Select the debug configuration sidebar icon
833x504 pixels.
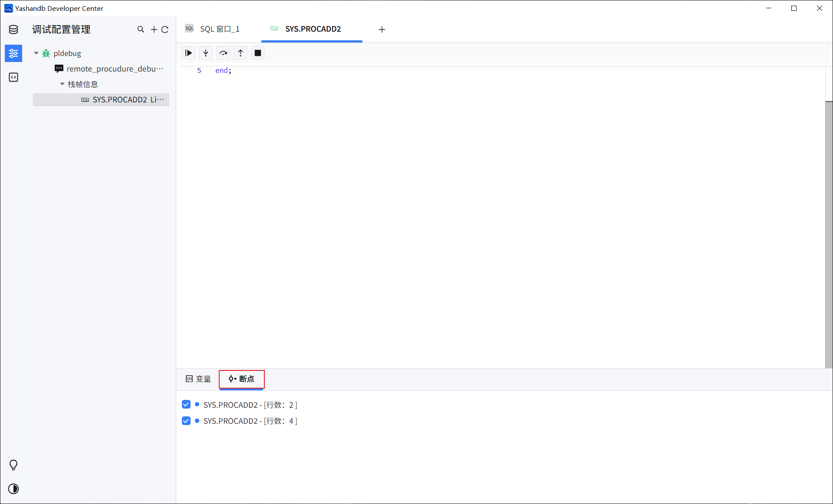[13, 53]
